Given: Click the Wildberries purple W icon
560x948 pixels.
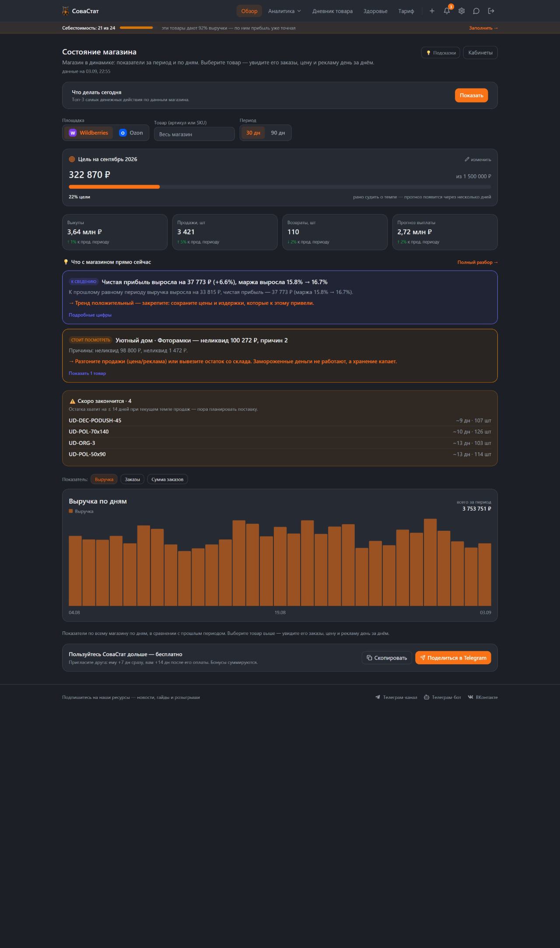Looking at the screenshot, I should (73, 133).
